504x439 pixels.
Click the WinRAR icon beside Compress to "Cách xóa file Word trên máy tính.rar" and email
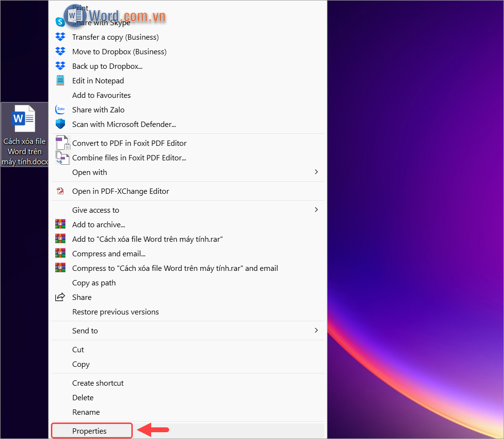click(x=60, y=268)
